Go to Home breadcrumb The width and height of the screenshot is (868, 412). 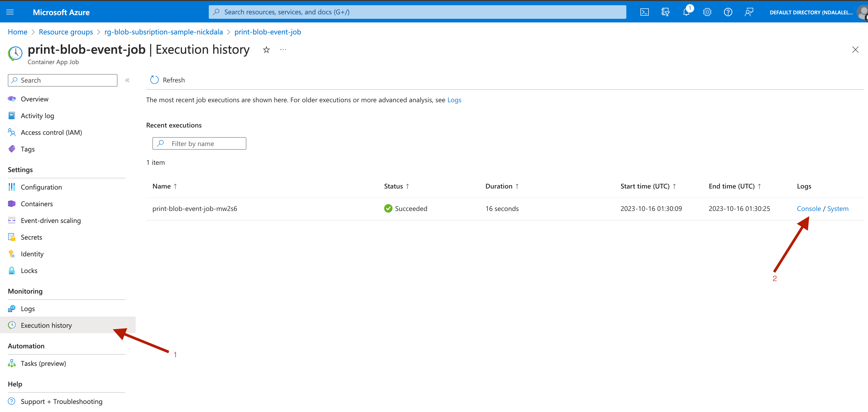(17, 32)
